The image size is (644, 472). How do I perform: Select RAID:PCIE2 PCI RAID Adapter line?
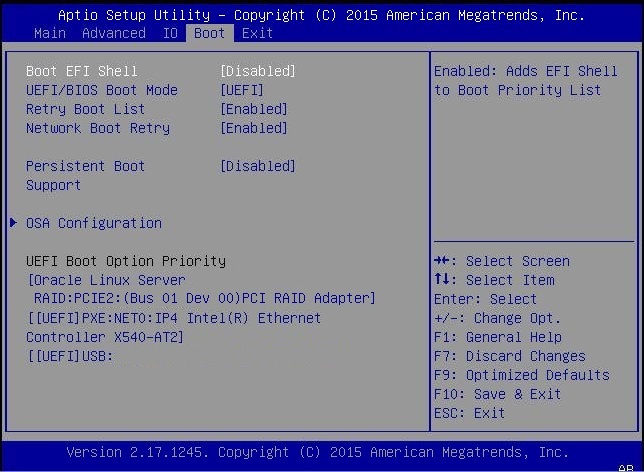pos(205,298)
